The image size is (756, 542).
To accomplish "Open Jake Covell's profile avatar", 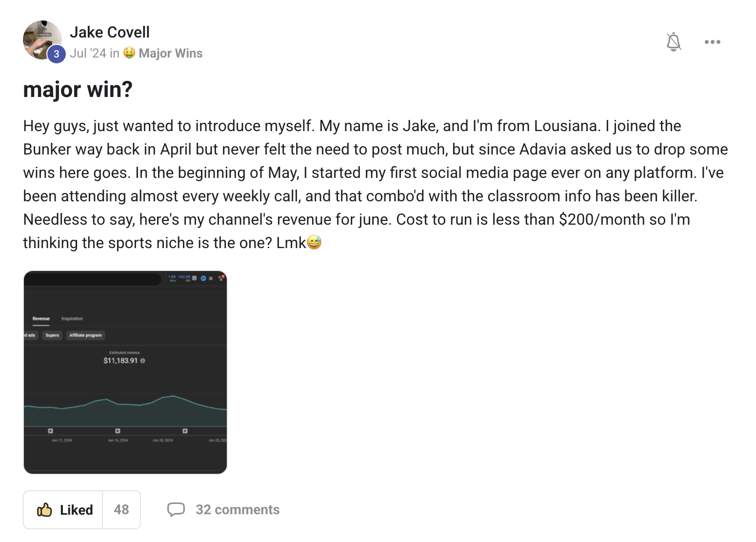I will tap(42, 40).
